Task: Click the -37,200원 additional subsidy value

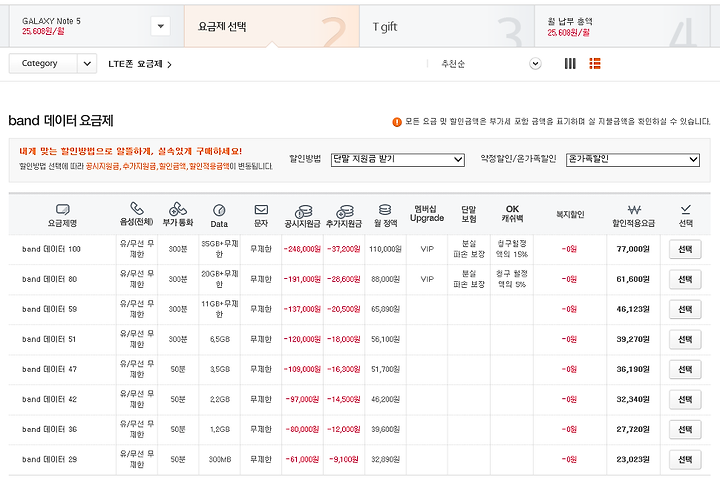Action: [x=344, y=249]
